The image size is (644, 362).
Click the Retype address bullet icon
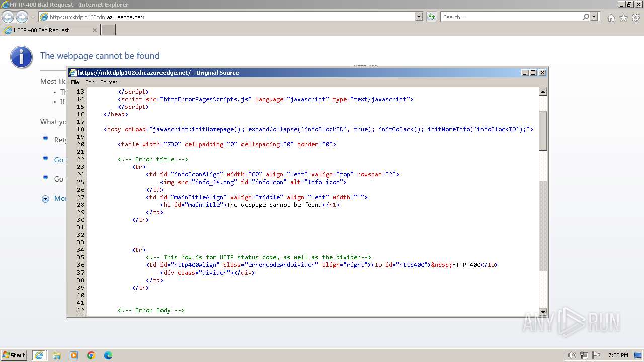pyautogui.click(x=45, y=139)
